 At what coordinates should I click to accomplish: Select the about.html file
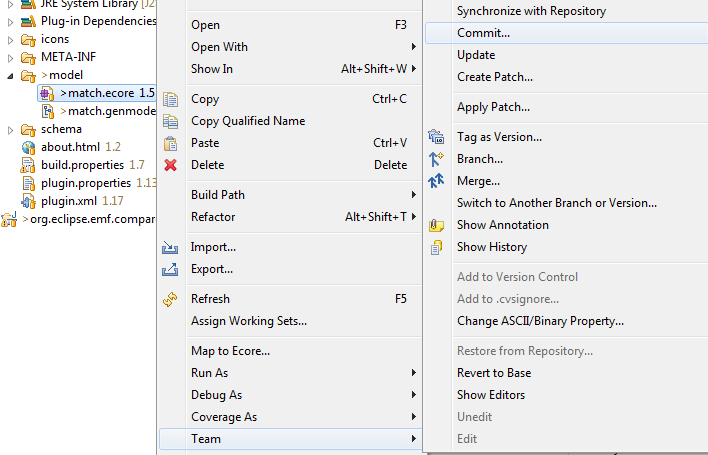coord(70,147)
